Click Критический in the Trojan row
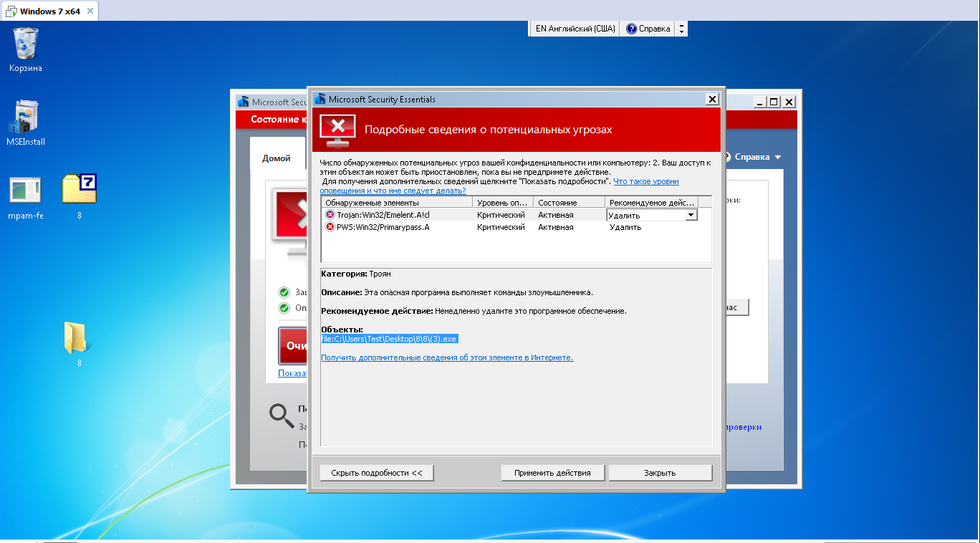980x543 pixels. (x=501, y=215)
